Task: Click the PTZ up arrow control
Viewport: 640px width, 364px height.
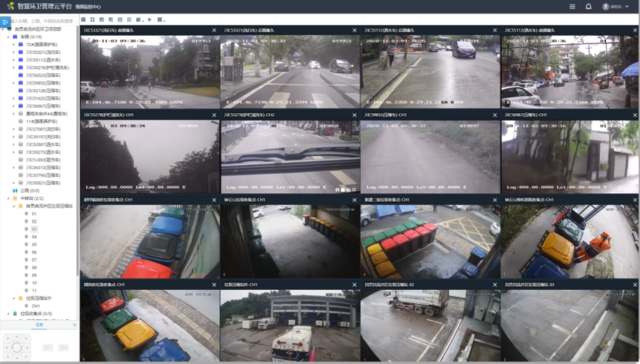Action: click(x=17, y=338)
